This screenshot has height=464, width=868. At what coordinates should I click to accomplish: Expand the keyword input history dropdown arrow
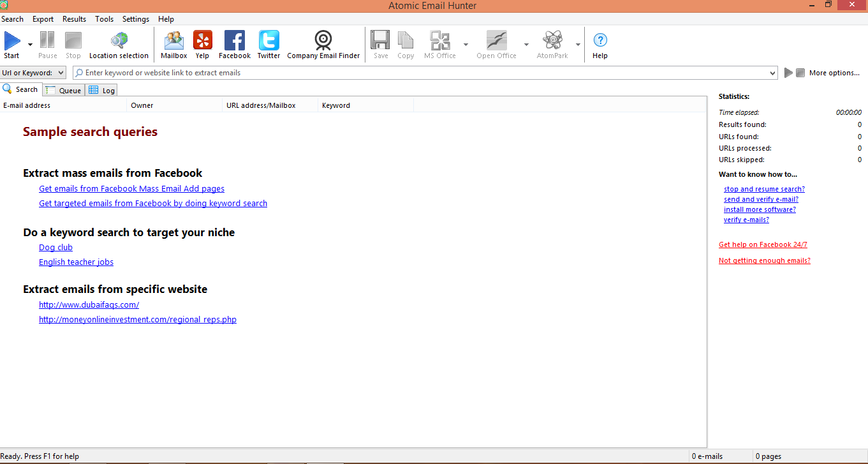[x=773, y=73]
